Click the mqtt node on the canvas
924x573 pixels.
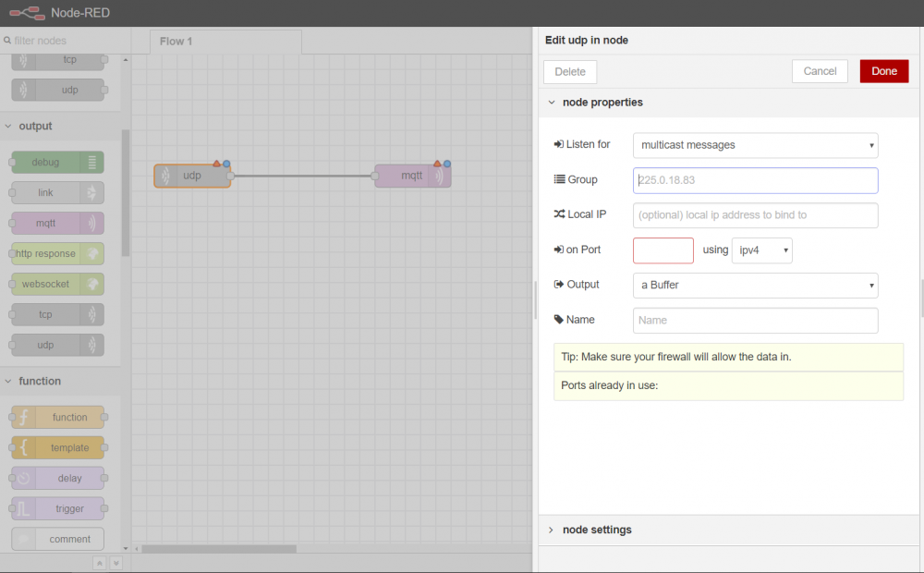point(412,176)
